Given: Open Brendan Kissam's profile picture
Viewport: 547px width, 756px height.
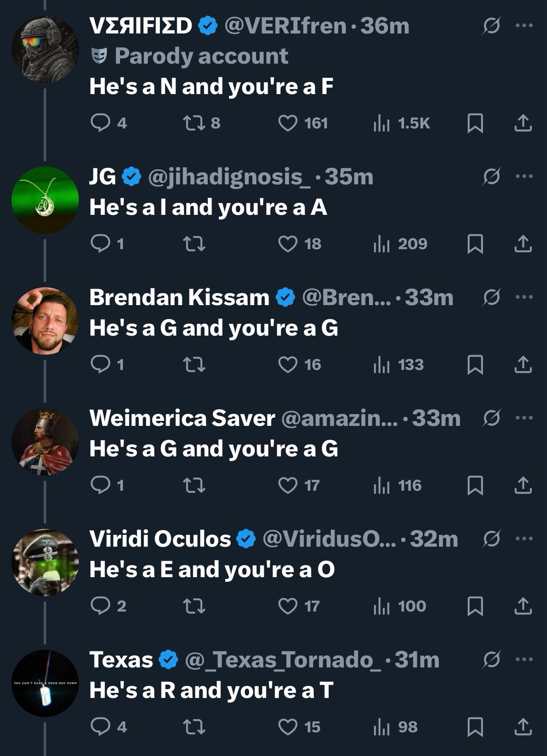Looking at the screenshot, I should (x=45, y=321).
